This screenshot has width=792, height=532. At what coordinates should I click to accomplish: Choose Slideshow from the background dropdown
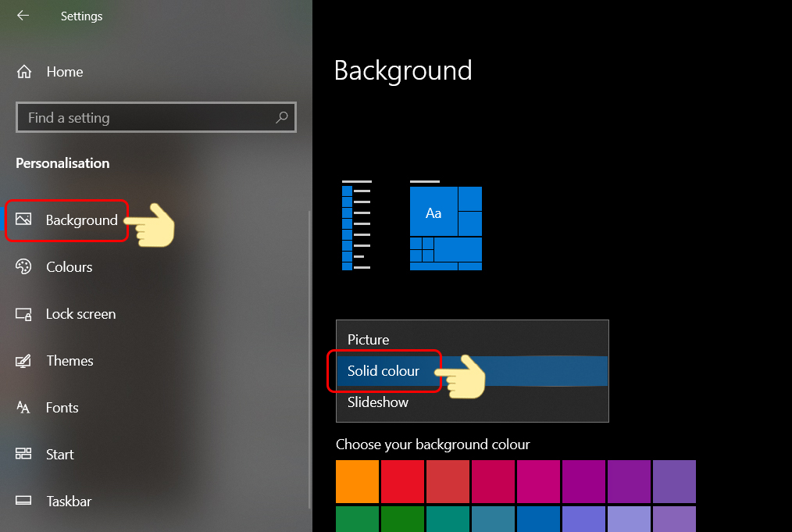click(473, 402)
